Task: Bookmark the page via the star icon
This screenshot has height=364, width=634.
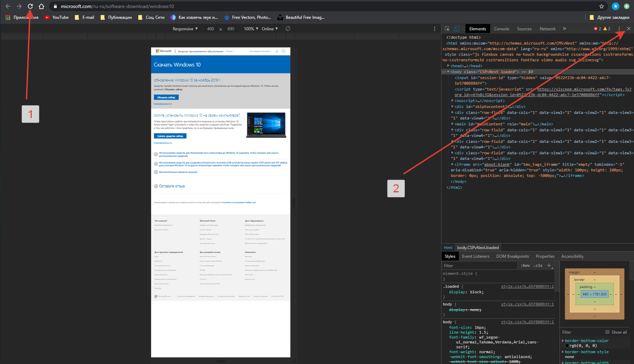Action: click(x=601, y=6)
